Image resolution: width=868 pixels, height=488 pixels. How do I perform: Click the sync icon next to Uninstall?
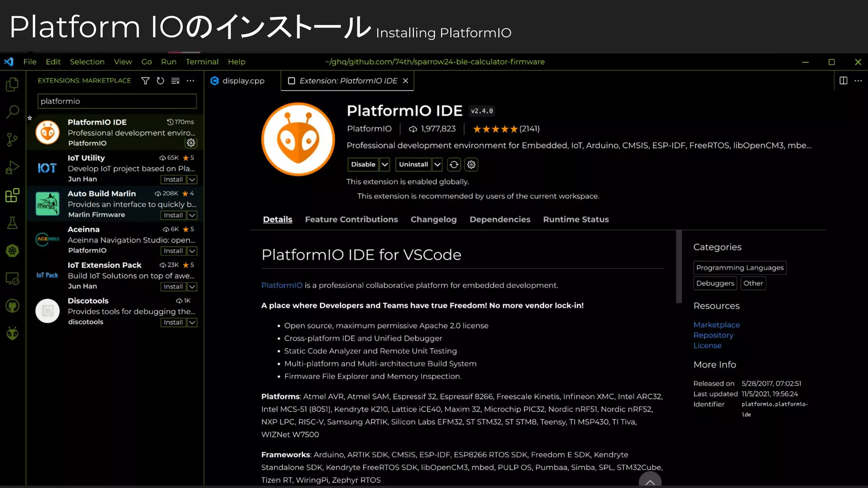coord(454,164)
